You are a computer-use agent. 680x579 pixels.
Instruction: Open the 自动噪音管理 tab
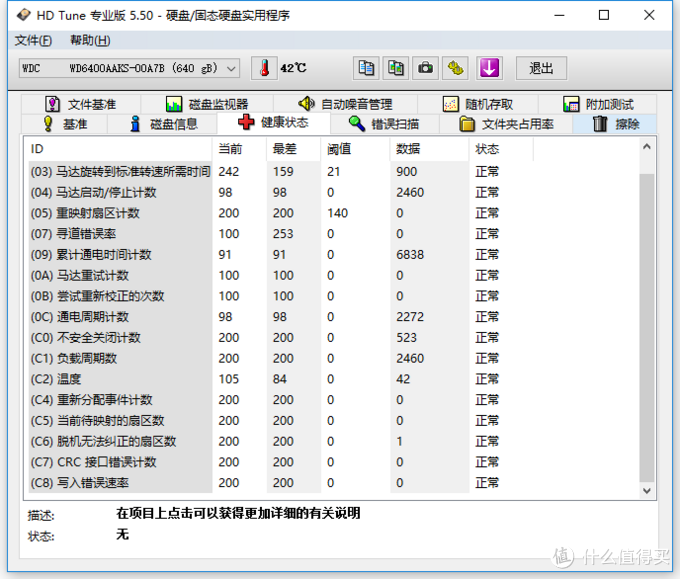(x=345, y=104)
